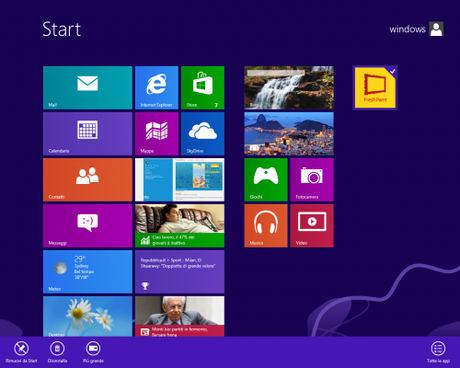460x368 pixels.
Task: Open the Musica headphones tile
Action: [x=266, y=226]
